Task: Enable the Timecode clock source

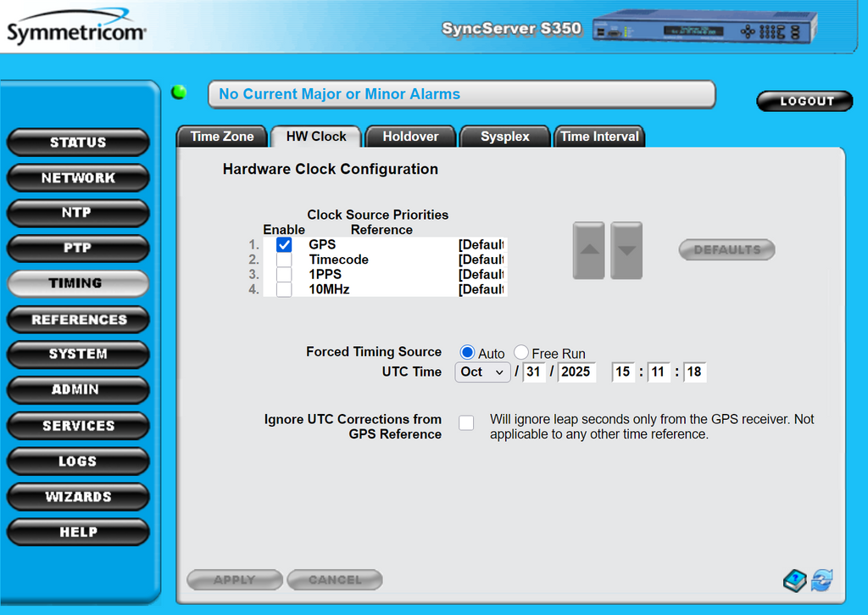Action: tap(284, 260)
